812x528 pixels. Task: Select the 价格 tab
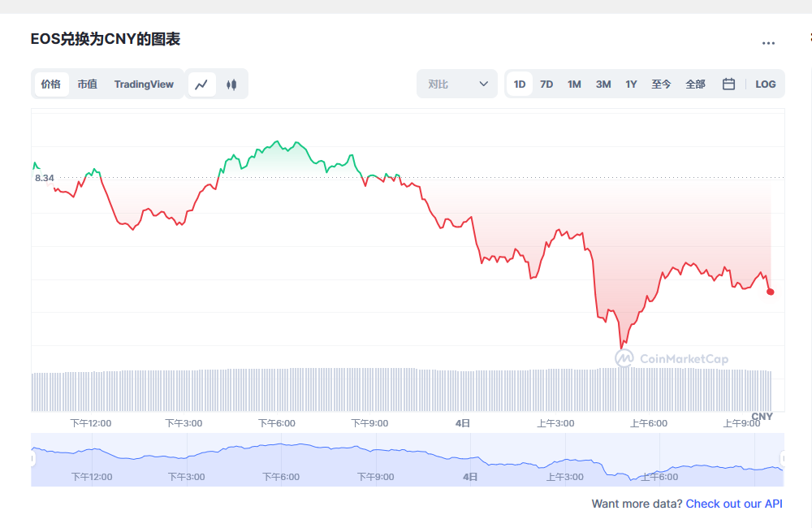(x=50, y=84)
